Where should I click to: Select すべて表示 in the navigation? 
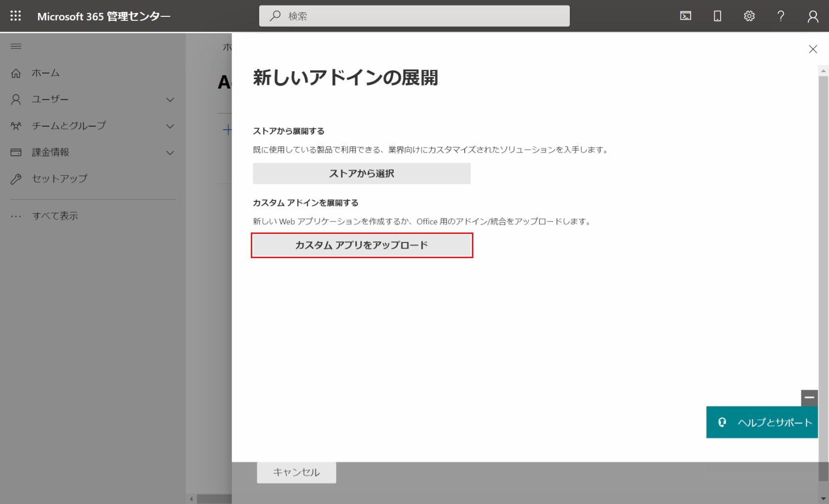pos(55,216)
